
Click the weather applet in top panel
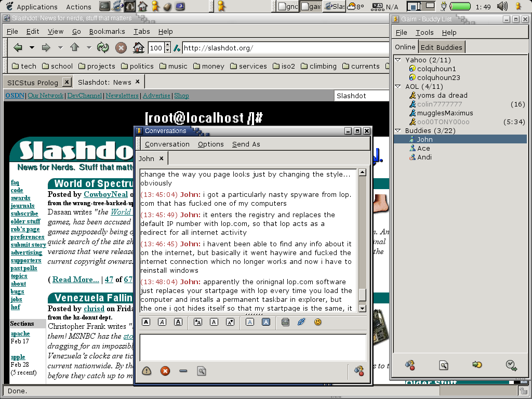pos(356,6)
